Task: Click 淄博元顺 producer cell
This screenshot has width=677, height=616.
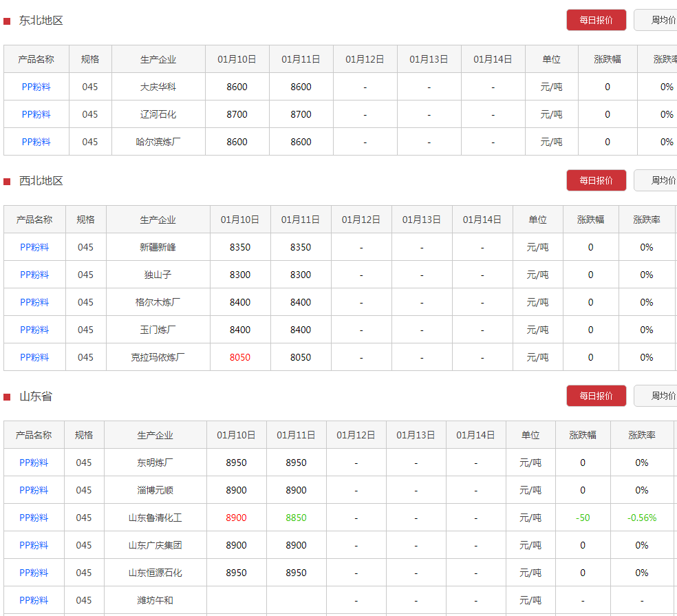Action: 155,490
